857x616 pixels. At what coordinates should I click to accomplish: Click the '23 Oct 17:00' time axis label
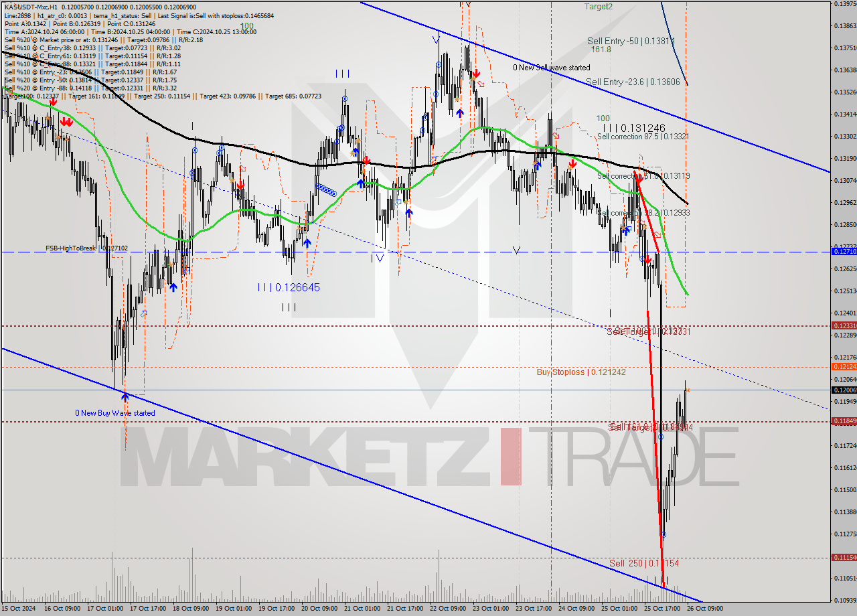[x=534, y=609]
